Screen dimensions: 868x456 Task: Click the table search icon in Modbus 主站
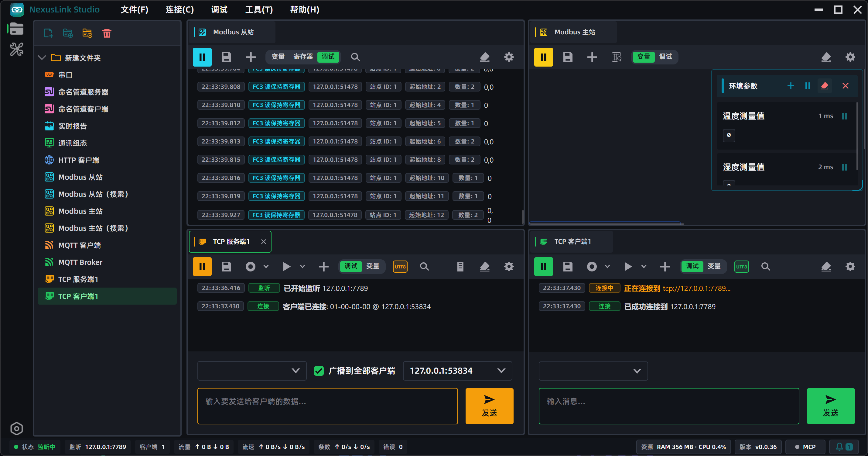tap(616, 57)
